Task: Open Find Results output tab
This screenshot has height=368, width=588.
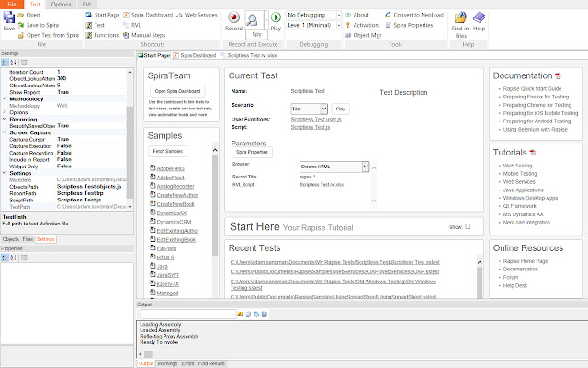Action: pos(211,363)
